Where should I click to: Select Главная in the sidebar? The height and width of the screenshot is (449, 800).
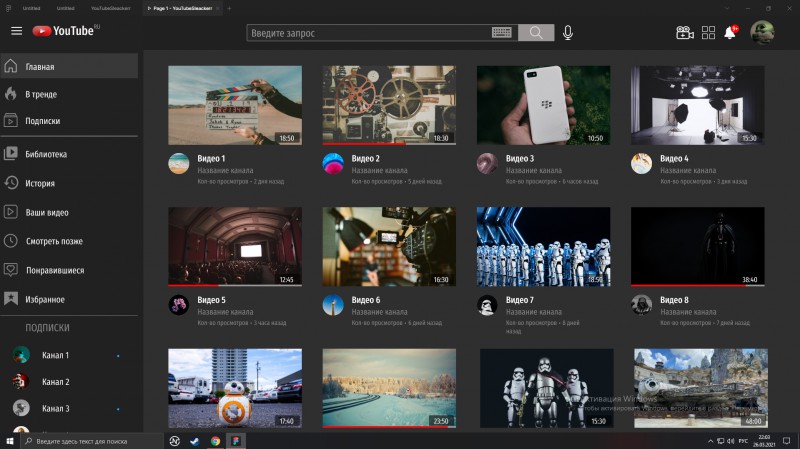point(69,66)
